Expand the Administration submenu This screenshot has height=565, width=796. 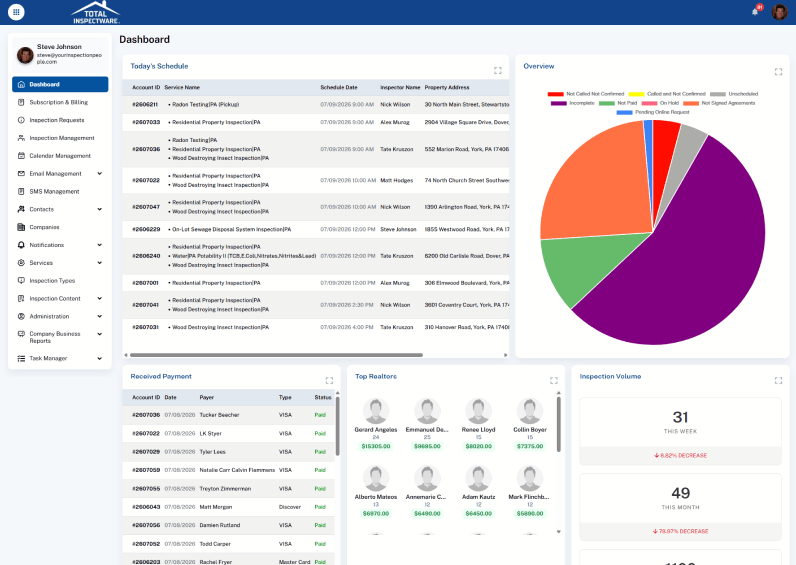coord(100,316)
